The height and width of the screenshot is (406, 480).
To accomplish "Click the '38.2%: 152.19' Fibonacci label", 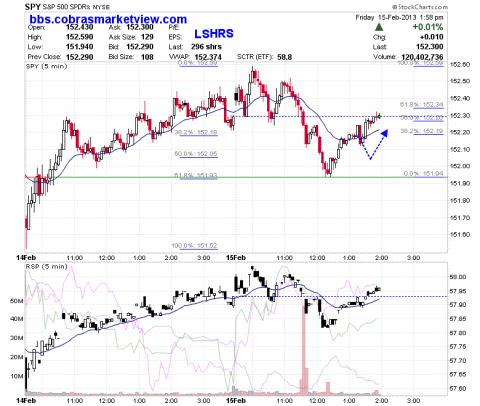I will click(x=422, y=131).
